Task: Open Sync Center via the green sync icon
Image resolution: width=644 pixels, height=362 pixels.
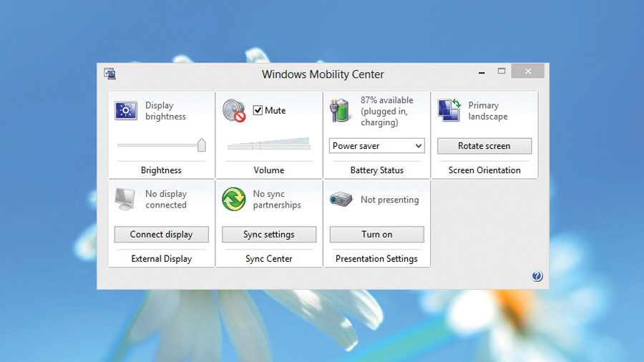Action: 234,199
